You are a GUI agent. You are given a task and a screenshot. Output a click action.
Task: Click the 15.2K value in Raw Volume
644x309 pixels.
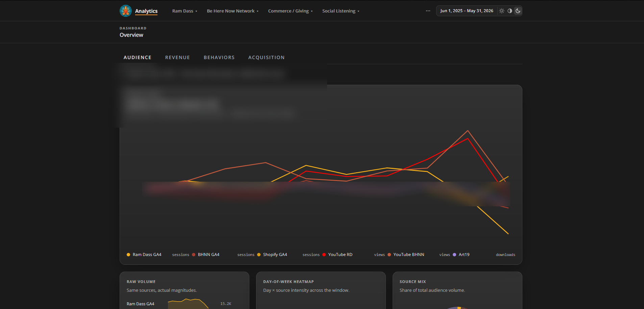[226, 304]
